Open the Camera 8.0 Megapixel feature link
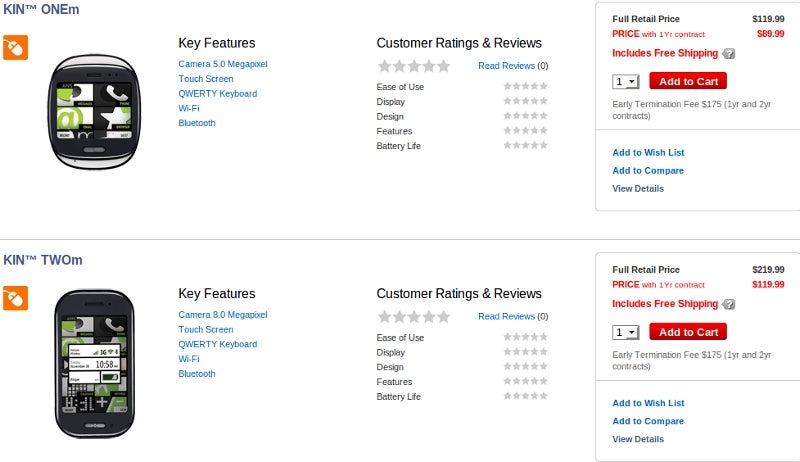The image size is (800, 462). click(222, 315)
